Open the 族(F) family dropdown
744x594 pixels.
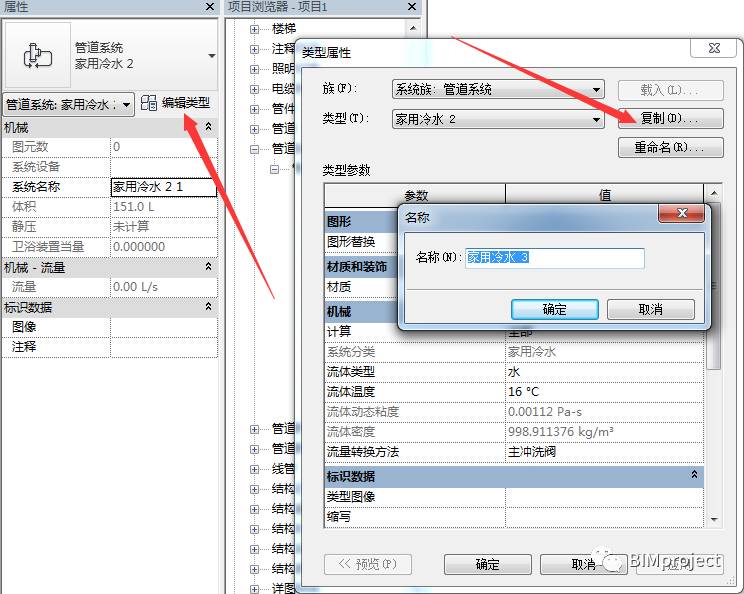[498, 89]
